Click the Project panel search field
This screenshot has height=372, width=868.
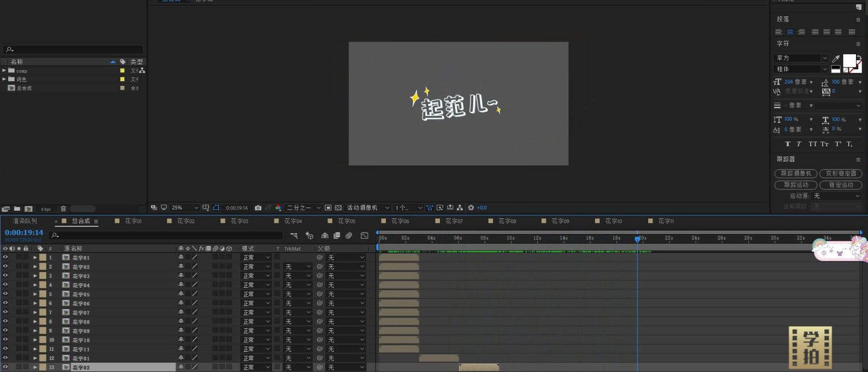click(x=73, y=49)
